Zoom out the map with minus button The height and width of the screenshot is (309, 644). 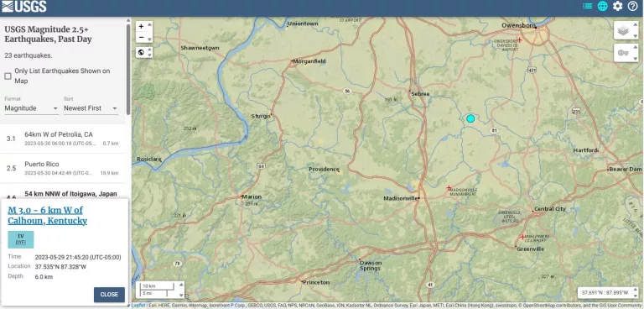(141, 37)
